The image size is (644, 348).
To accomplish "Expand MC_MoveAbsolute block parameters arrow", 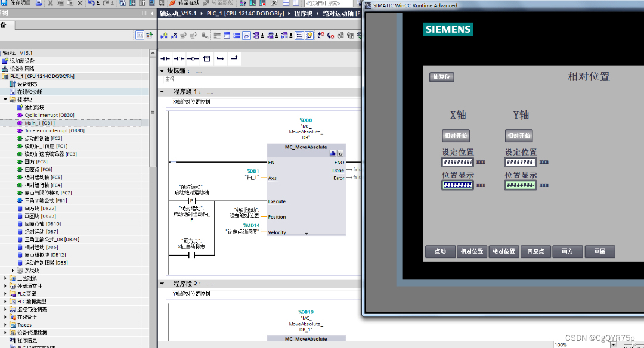I will pyautogui.click(x=306, y=234).
